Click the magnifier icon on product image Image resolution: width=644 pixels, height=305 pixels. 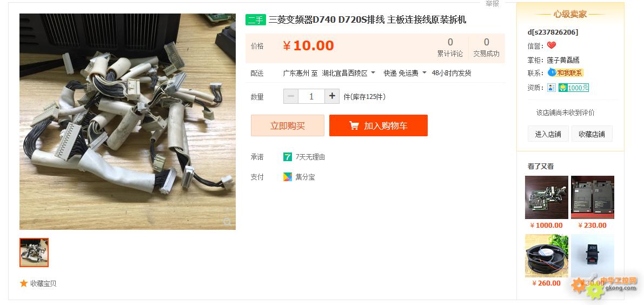pyautogui.click(x=227, y=222)
